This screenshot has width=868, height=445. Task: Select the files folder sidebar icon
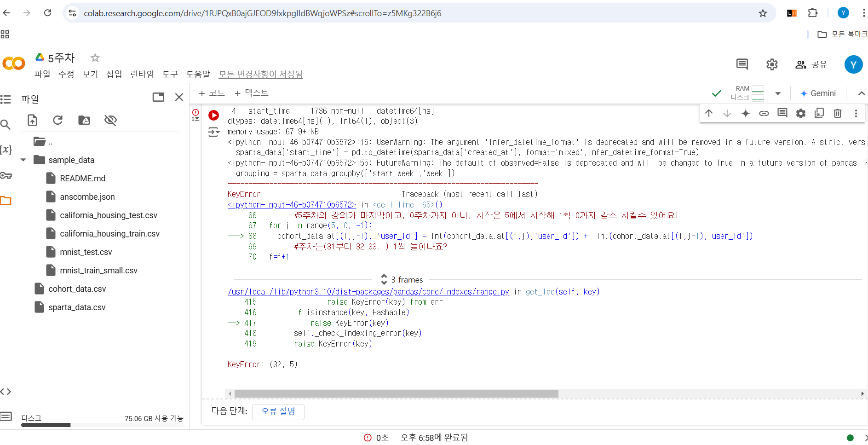click(6, 201)
